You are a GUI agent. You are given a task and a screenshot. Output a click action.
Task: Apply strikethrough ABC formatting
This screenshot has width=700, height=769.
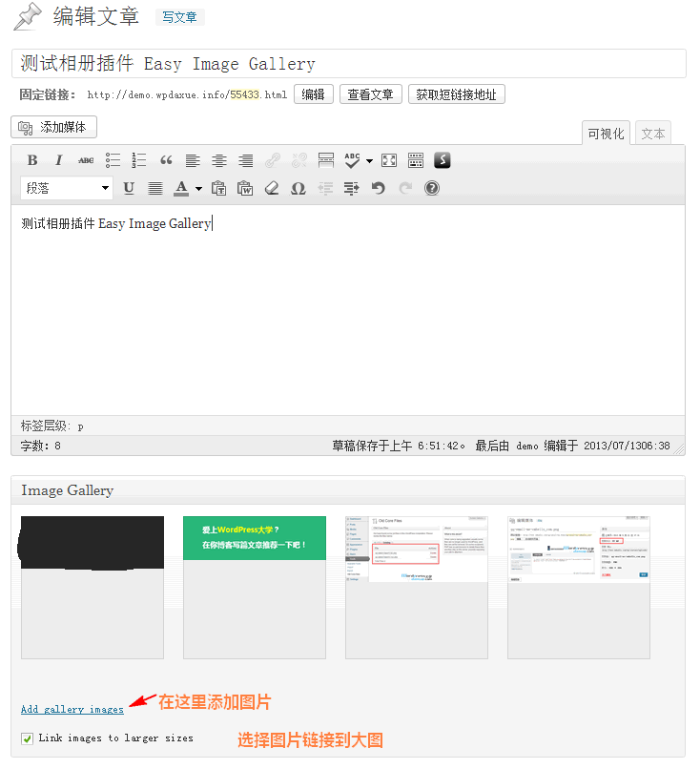coord(86,160)
